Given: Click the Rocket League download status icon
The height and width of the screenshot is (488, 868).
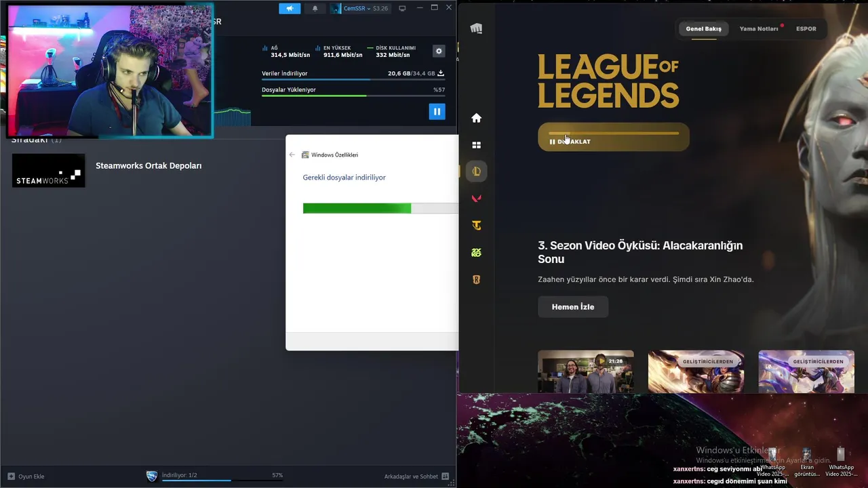Looking at the screenshot, I should (x=152, y=476).
